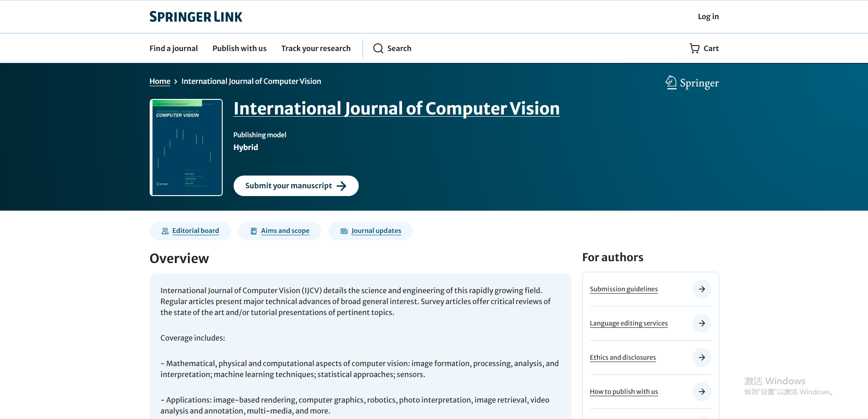Image resolution: width=868 pixels, height=419 pixels.
Task: Open Submission guidelines link
Action: [624, 289]
